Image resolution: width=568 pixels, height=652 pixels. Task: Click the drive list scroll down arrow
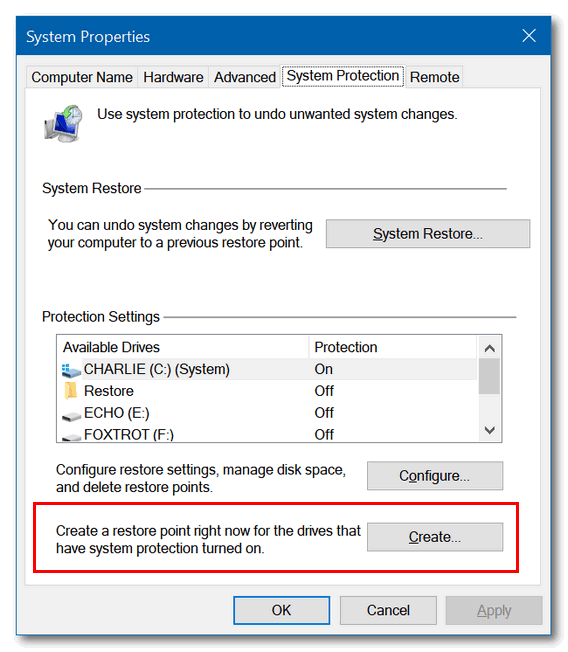[489, 430]
